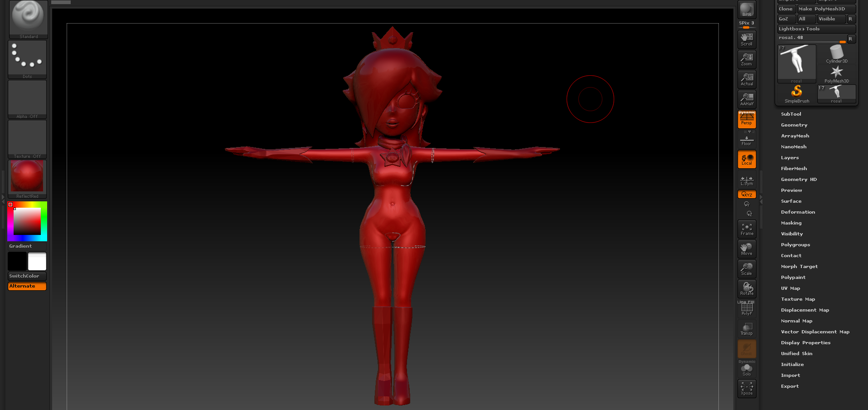Click the R button beside Visible

[x=851, y=19]
